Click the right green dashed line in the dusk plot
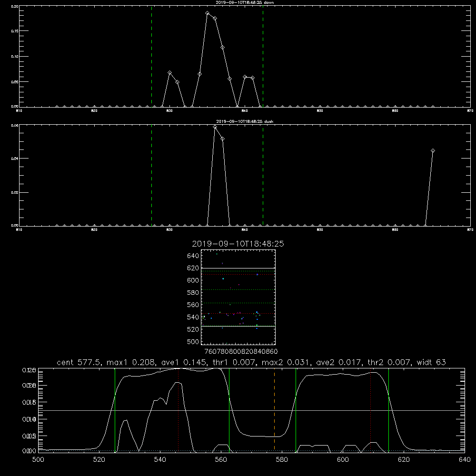 [x=263, y=175]
